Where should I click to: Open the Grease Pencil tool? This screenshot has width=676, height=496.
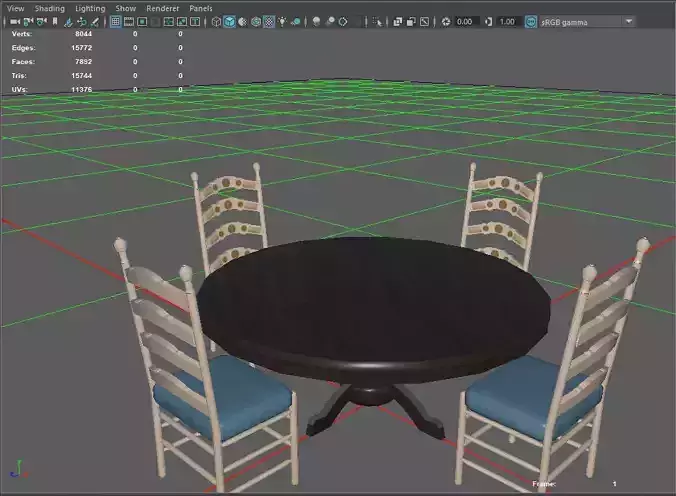point(94,22)
